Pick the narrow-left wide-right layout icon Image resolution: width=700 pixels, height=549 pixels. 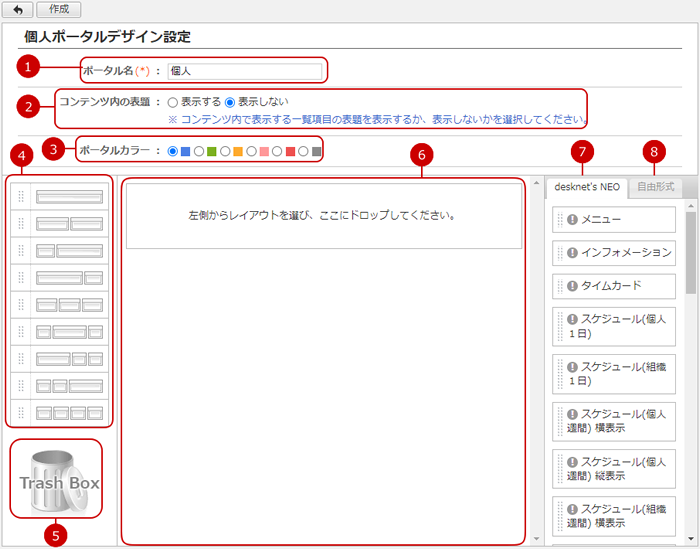tap(69, 251)
